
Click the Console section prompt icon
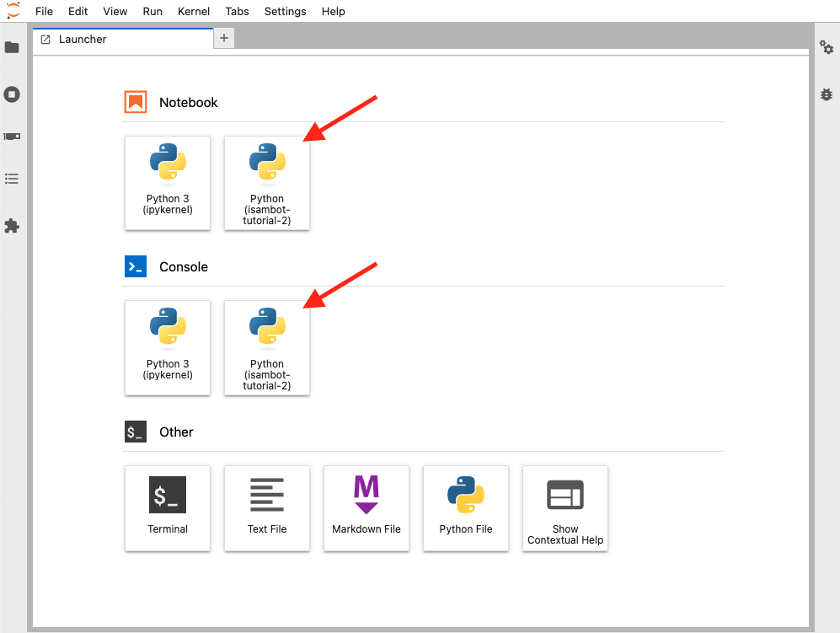coord(136,266)
